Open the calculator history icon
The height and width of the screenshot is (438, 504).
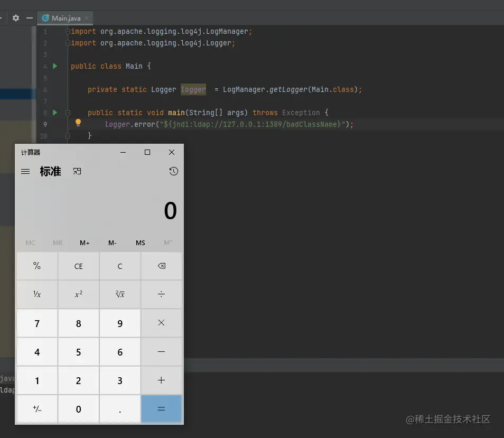point(174,171)
